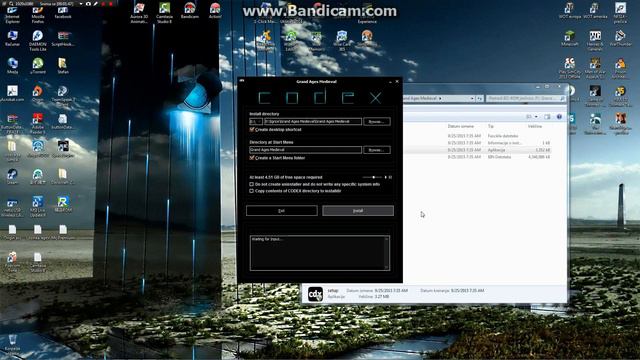Open the TeamSpeak 3 desktop icon
Image resolution: width=640 pixels, height=360 pixels.
tap(62, 95)
